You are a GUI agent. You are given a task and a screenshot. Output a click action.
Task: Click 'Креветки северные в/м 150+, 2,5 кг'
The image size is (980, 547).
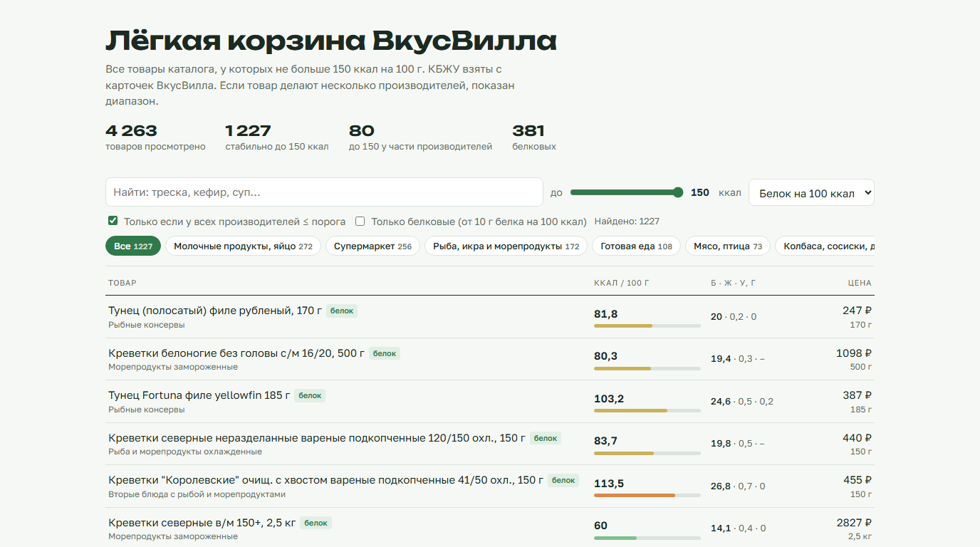tap(202, 523)
